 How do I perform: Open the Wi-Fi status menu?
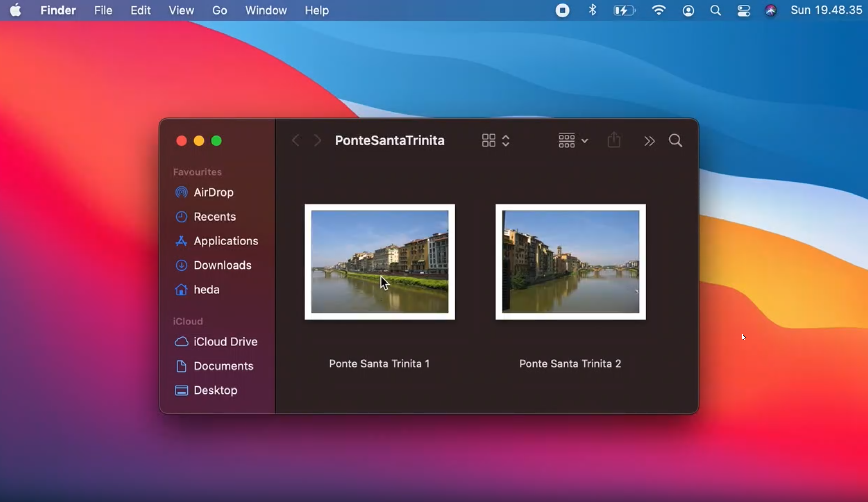[658, 11]
